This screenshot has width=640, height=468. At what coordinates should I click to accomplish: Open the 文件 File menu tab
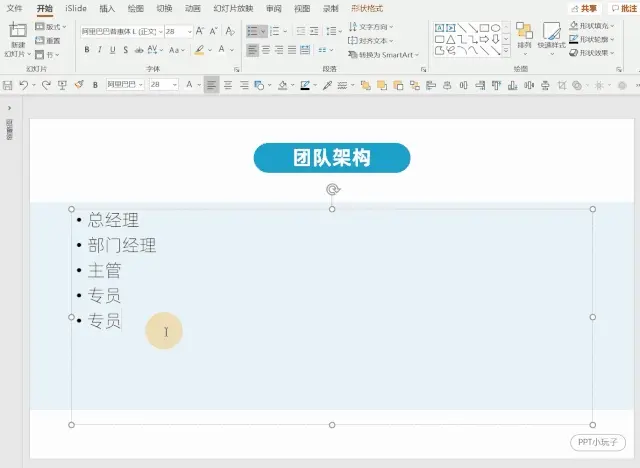14,8
